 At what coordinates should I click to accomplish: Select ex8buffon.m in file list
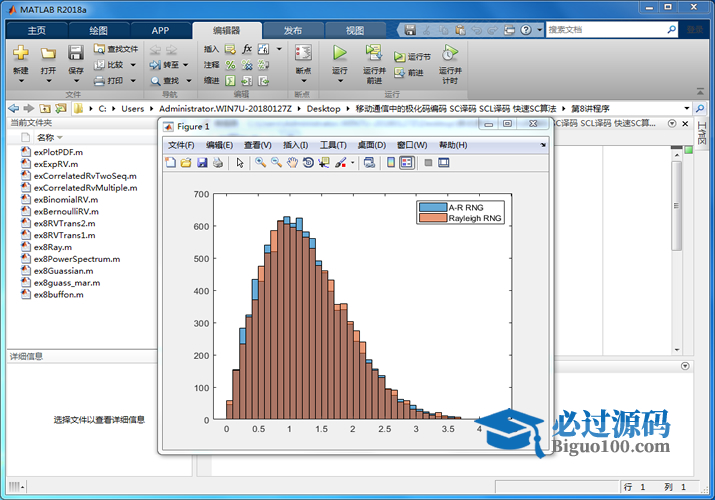58,294
